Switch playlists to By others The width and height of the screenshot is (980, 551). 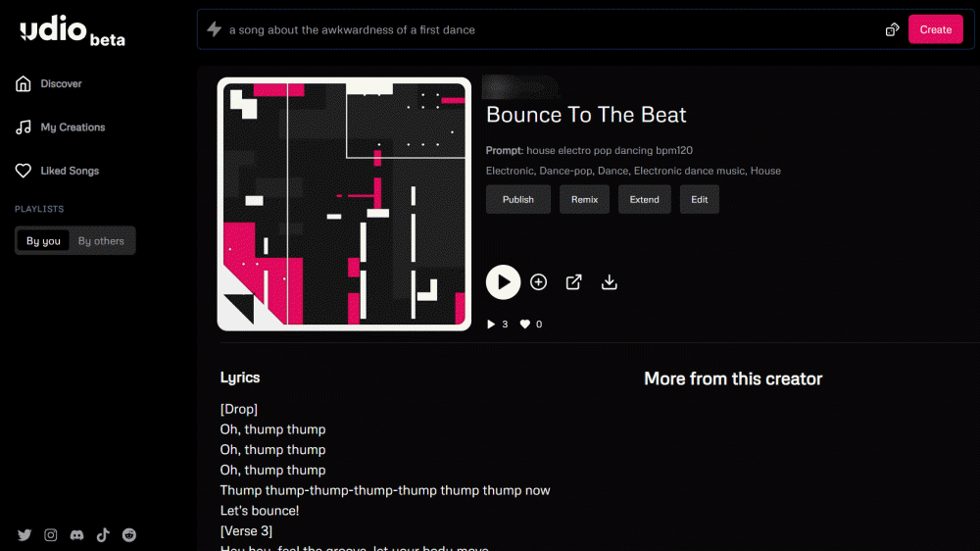tap(101, 241)
